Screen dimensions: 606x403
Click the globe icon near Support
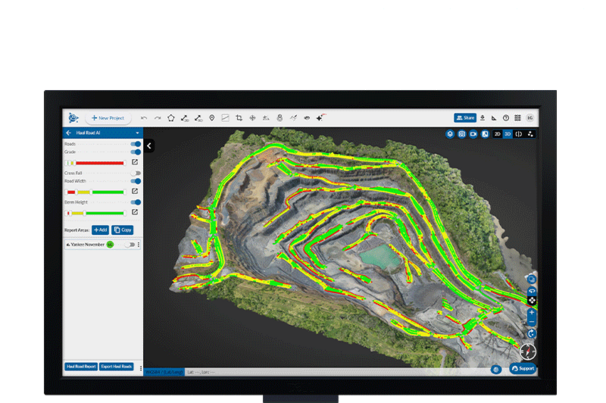pyautogui.click(x=496, y=370)
